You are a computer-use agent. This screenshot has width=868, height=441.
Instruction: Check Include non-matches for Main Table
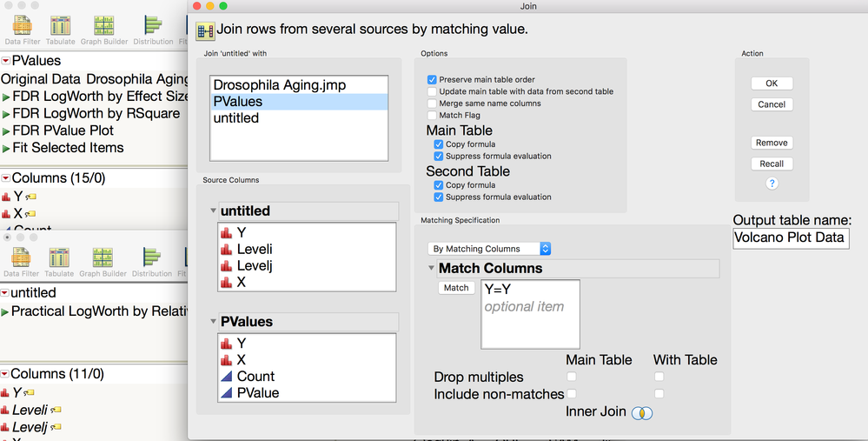tap(572, 393)
